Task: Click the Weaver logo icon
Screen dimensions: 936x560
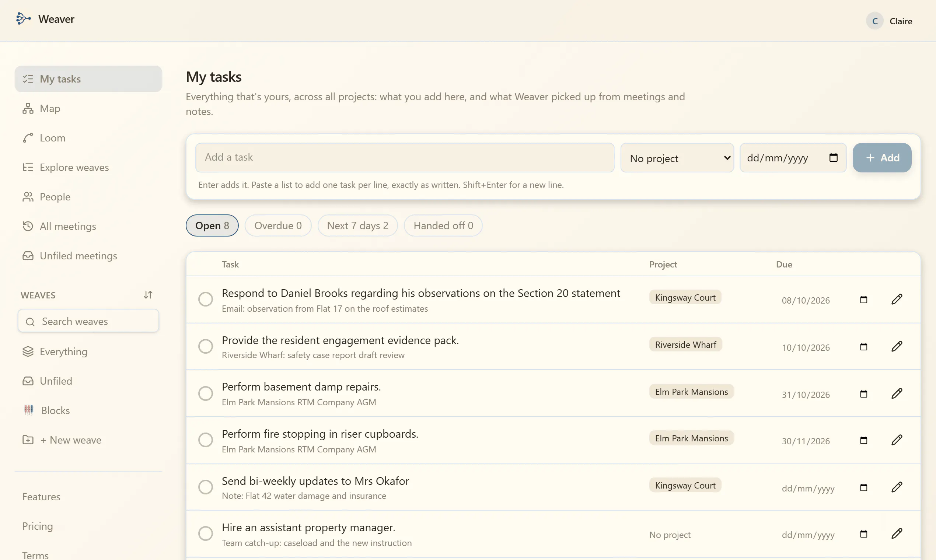Action: point(24,19)
